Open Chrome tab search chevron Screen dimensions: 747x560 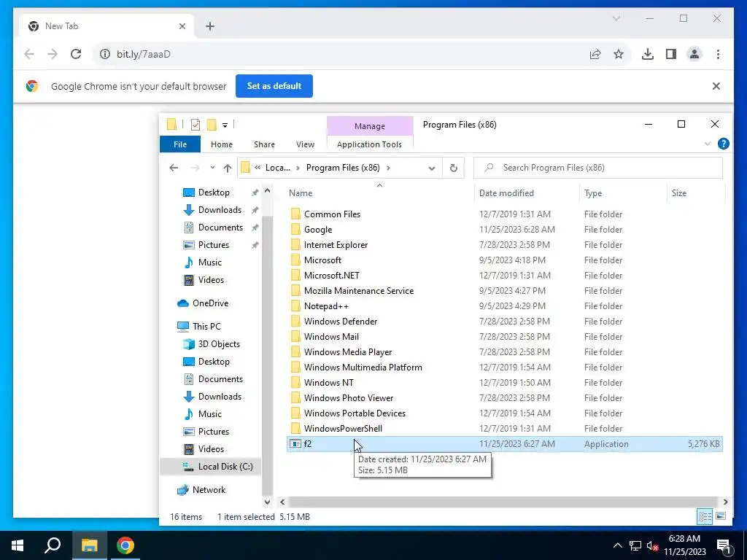click(616, 18)
